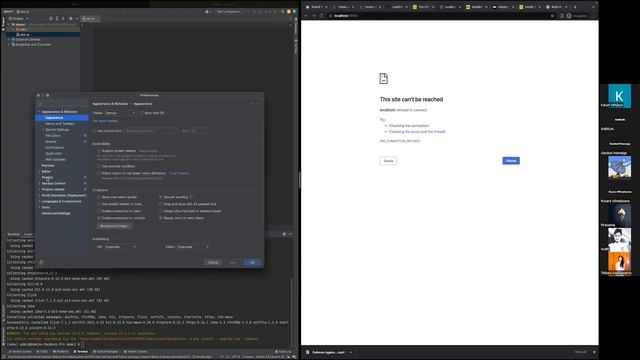The image size is (640, 360).
Task: Open Version Control tool window at bottom bar
Action: [20, 351]
